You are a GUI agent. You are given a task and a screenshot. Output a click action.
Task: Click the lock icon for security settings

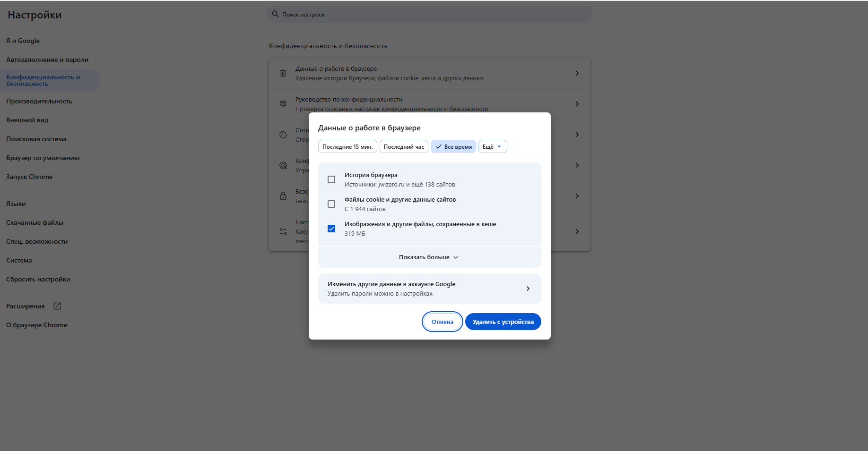click(283, 196)
